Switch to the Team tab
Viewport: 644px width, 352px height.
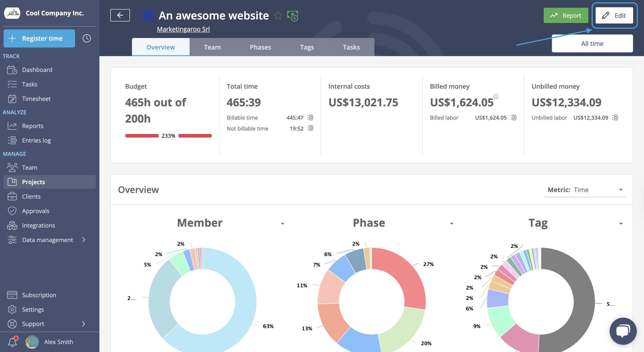pyautogui.click(x=212, y=47)
